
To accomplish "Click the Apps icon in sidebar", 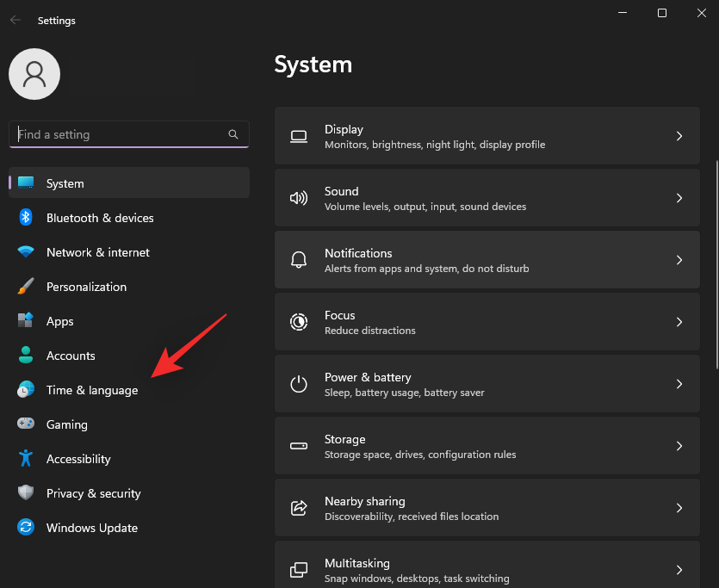I will click(x=26, y=321).
